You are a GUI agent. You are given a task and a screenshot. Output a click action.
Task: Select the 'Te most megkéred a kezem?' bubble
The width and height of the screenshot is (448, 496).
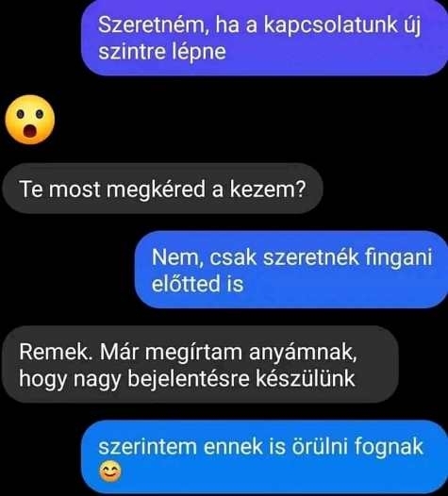pyautogui.click(x=162, y=189)
